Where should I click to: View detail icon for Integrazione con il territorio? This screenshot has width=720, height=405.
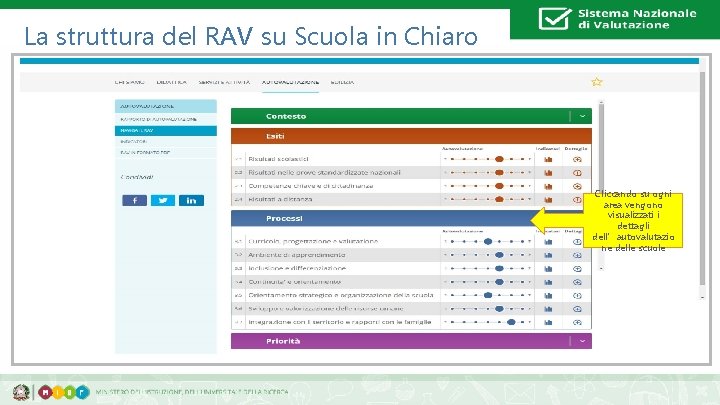pyautogui.click(x=577, y=322)
